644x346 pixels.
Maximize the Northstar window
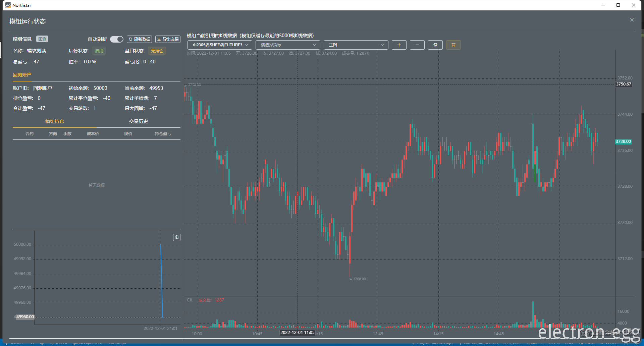(x=618, y=5)
